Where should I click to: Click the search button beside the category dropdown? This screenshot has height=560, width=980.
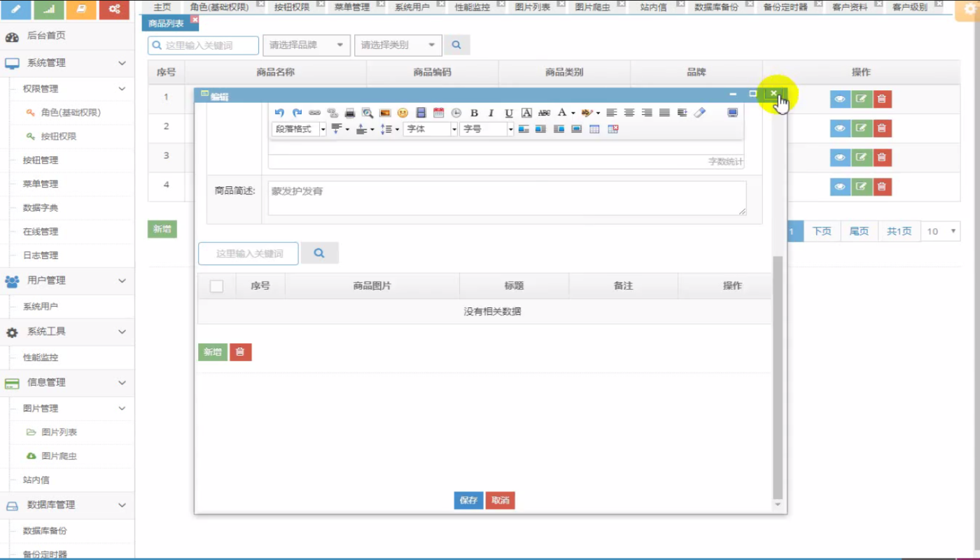coord(456,45)
